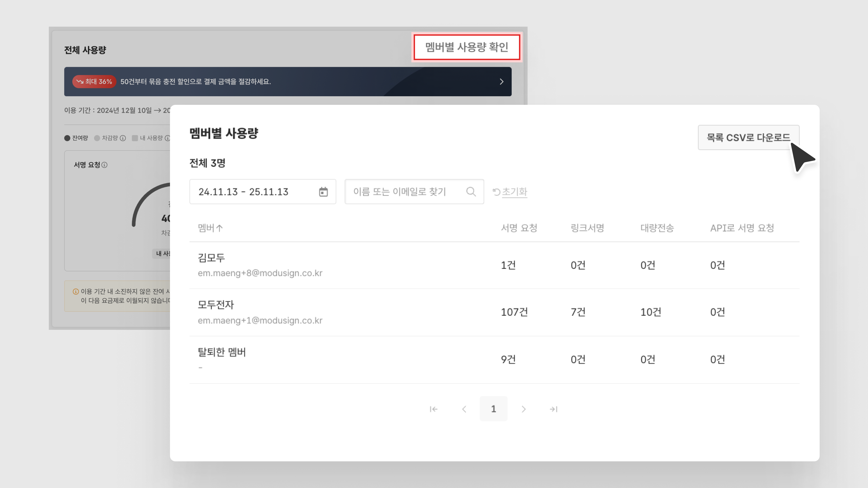Open the promotion banner chevron arrow
The image size is (868, 488).
coord(501,82)
